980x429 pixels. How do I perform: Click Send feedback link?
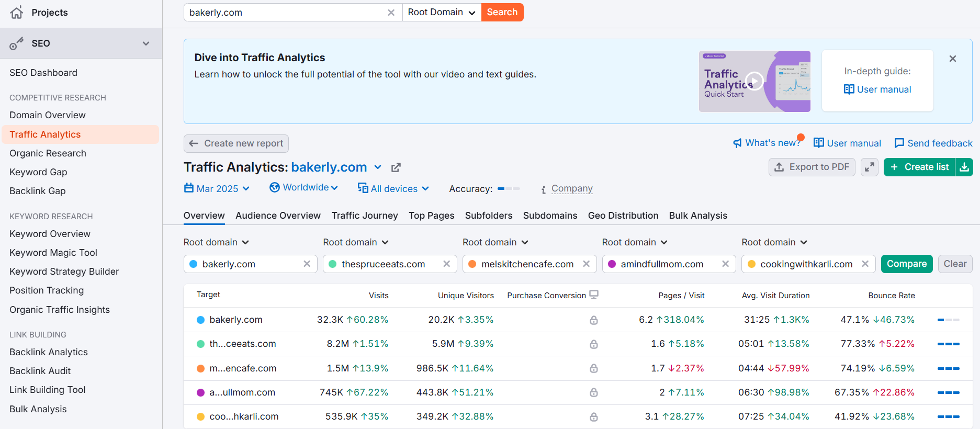[x=933, y=143]
